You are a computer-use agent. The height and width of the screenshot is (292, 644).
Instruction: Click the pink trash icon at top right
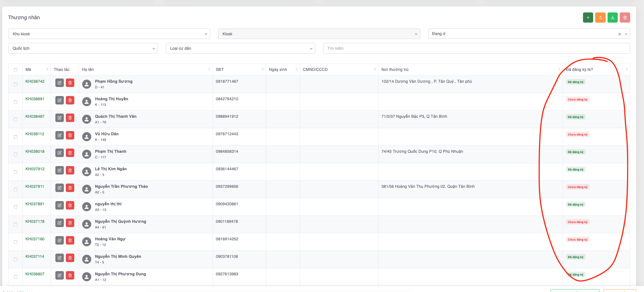pos(625,18)
